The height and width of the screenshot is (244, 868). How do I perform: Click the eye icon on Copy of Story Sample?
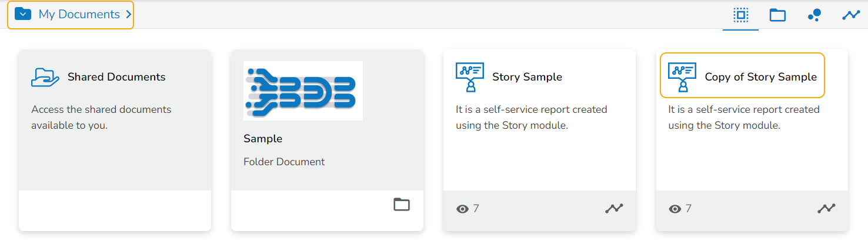[x=675, y=209]
